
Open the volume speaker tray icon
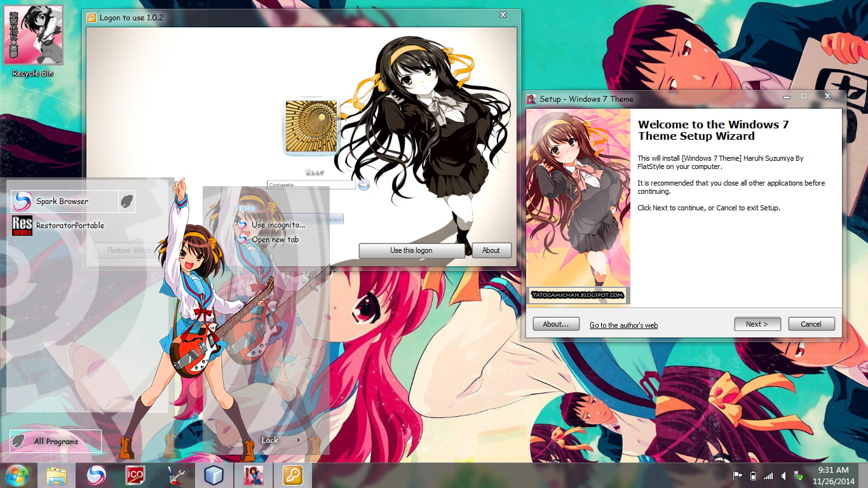(x=784, y=476)
